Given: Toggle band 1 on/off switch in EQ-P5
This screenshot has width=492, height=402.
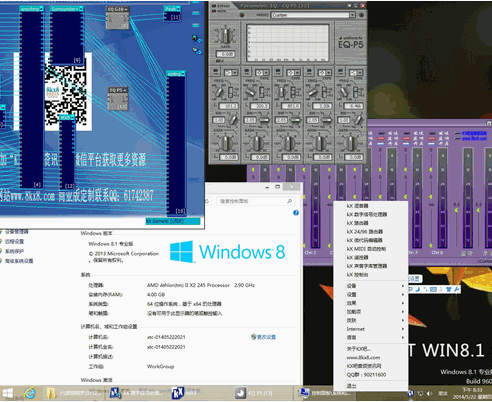Looking at the screenshot, I should coord(216,72).
